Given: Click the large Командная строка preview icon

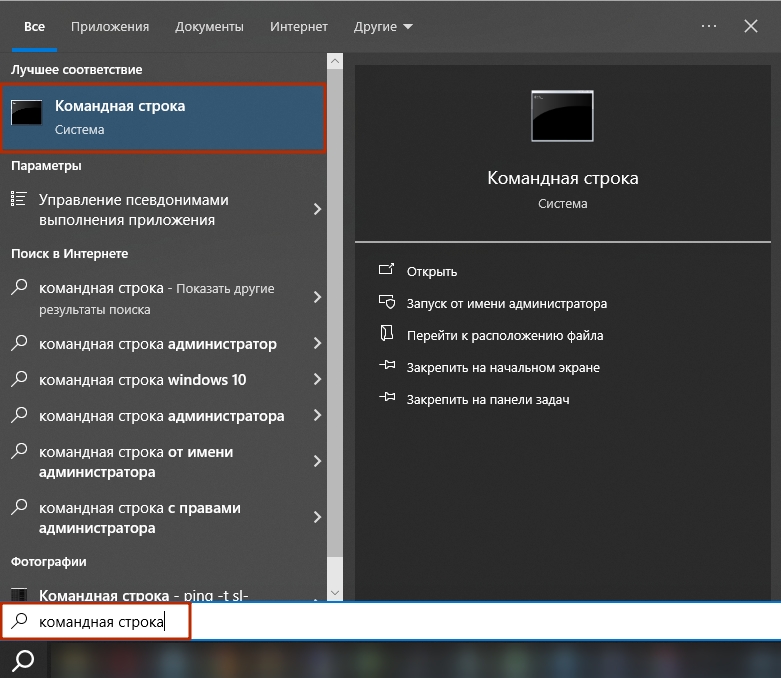Looking at the screenshot, I should [562, 116].
